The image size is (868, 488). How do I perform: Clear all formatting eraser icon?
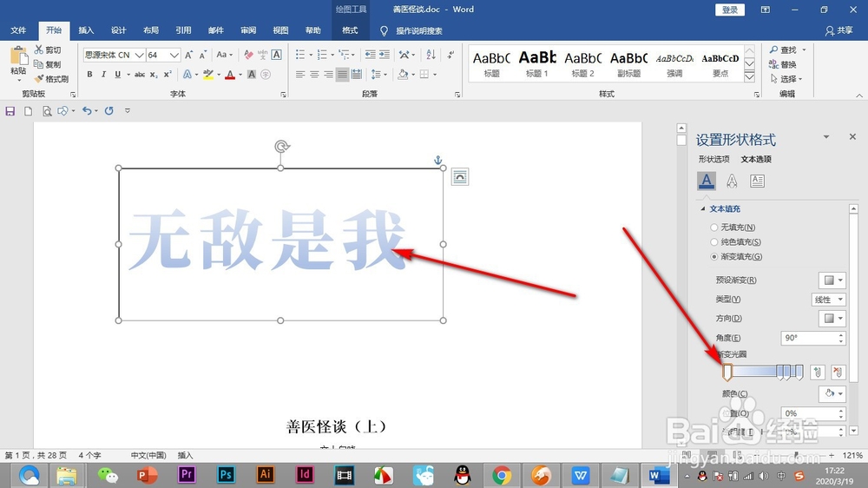point(248,55)
